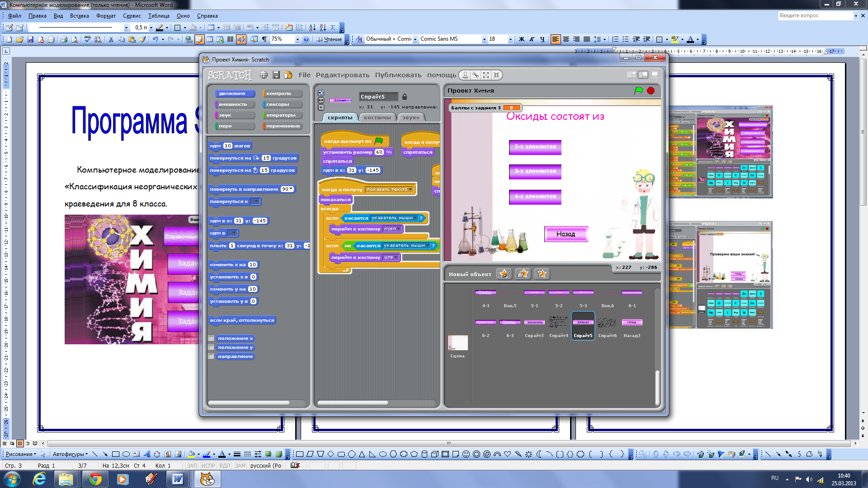Save the Word document with toolbar disk icon

(x=30, y=39)
